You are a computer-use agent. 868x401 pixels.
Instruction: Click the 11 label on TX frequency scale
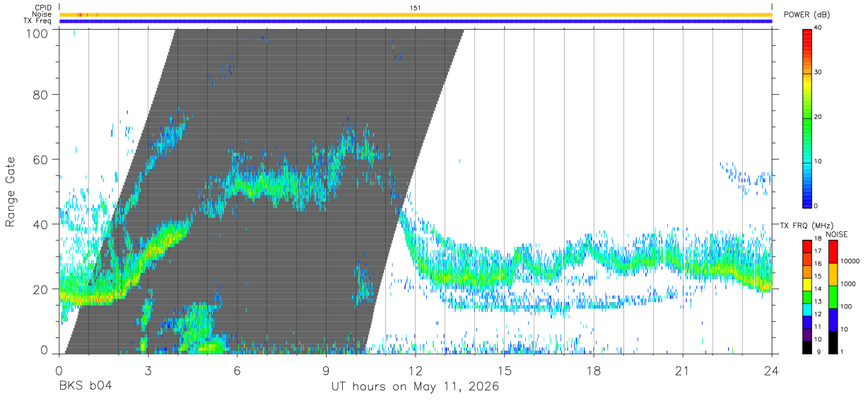(819, 327)
